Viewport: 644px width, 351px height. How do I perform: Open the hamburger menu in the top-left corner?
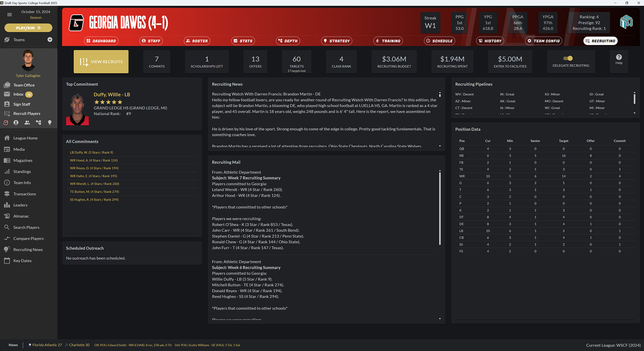pyautogui.click(x=9, y=14)
